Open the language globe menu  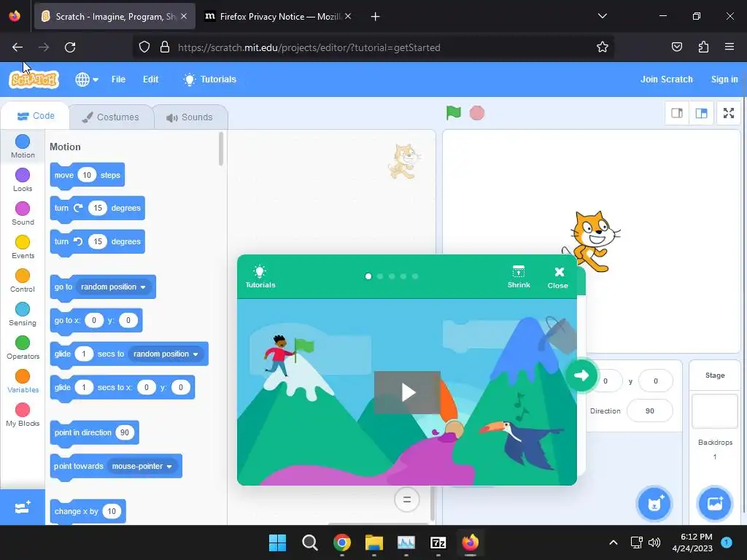87,79
